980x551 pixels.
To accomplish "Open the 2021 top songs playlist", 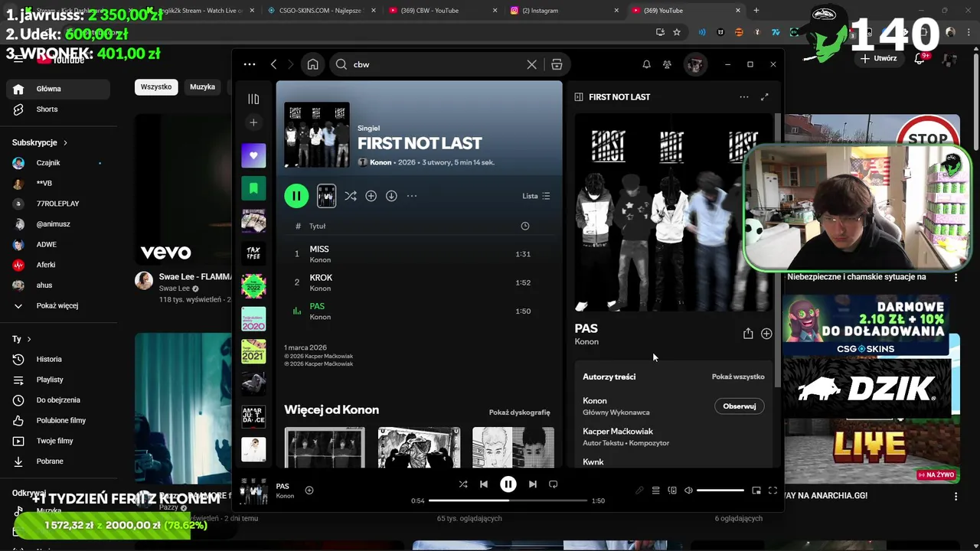I will coord(253,351).
